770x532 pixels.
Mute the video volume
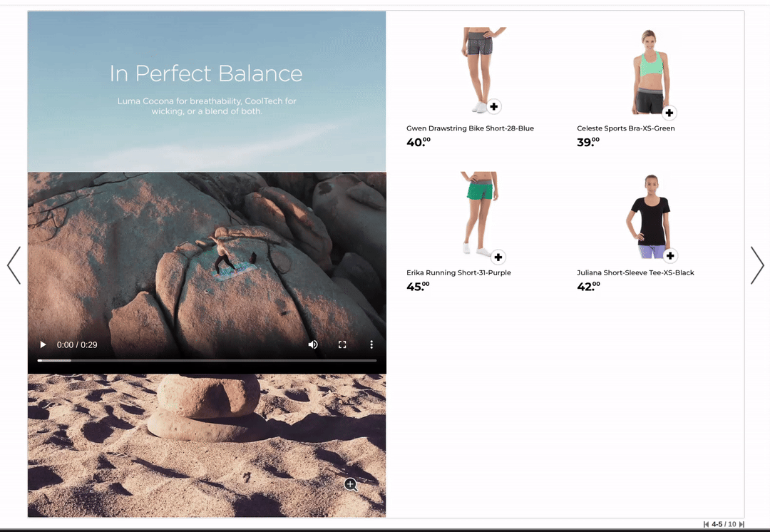[x=313, y=345]
